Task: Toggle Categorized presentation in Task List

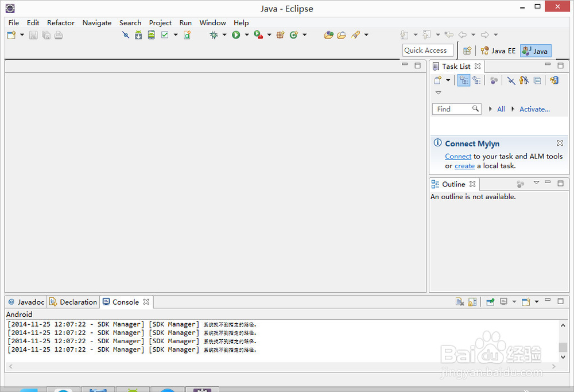Action: pos(464,80)
